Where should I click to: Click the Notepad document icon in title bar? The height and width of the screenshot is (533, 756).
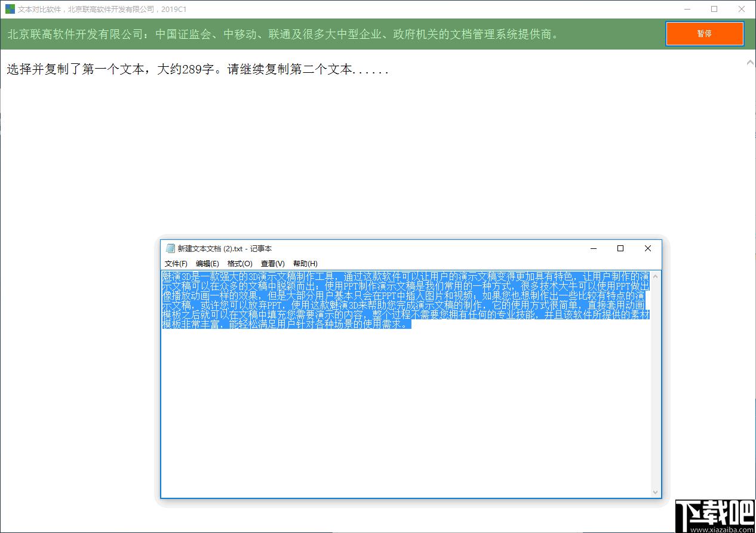tap(170, 248)
